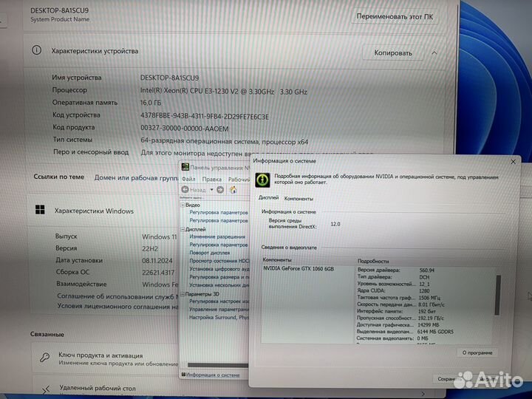Click the remote desktop icon

pyautogui.click(x=47, y=390)
